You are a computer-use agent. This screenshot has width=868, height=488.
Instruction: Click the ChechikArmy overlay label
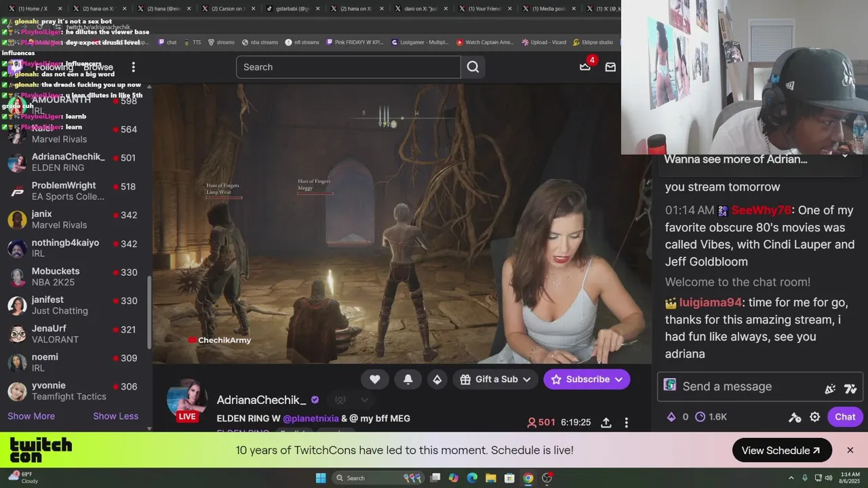[x=219, y=340]
